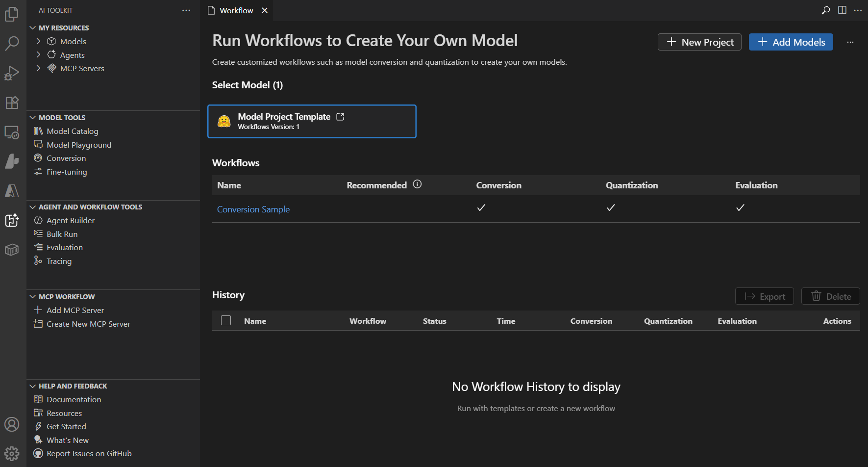Expand the Models tree item

(38, 41)
